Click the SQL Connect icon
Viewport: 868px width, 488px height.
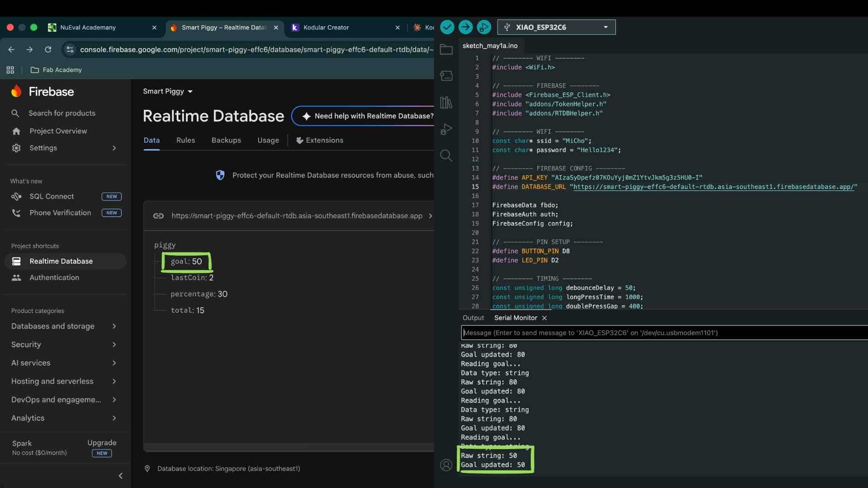[x=16, y=197]
